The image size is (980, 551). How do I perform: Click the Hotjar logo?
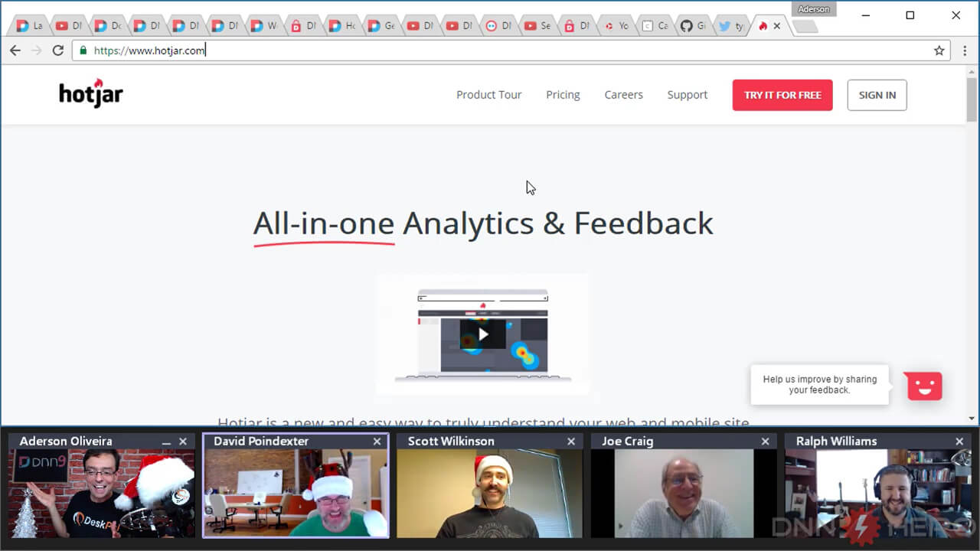[x=90, y=94]
